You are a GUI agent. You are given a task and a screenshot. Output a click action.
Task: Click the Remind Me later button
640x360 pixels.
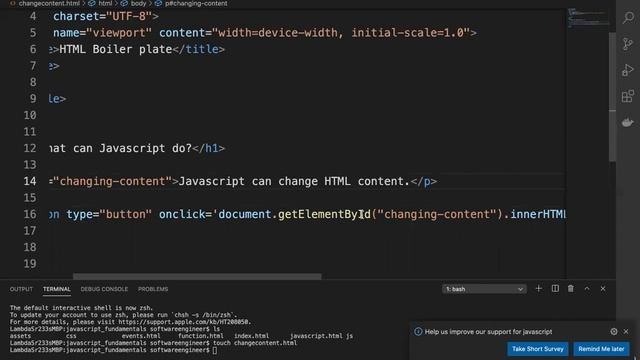point(601,349)
